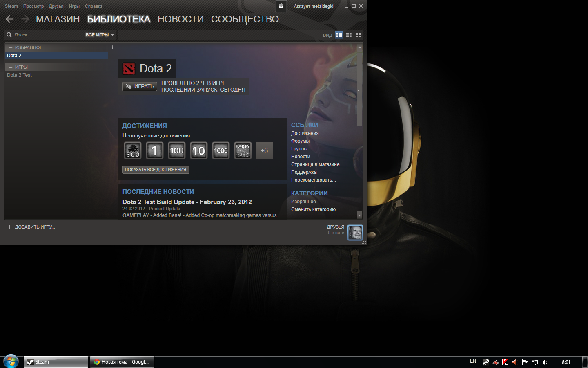This screenshot has width=588, height=368.
Task: Open the Новости link under Ссылки
Action: [301, 157]
